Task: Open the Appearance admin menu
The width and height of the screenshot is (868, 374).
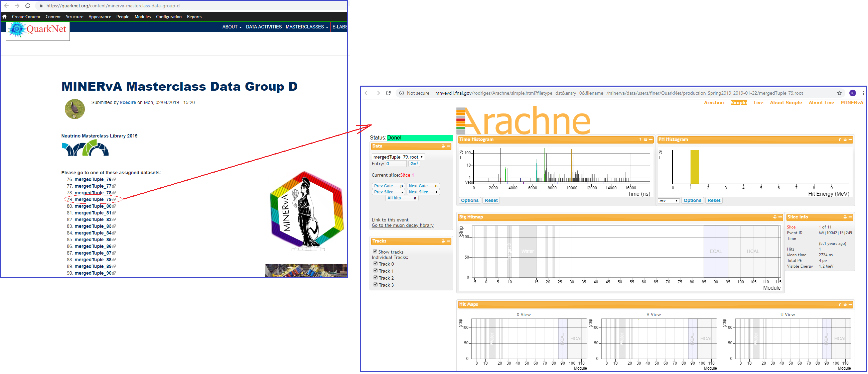Action: click(100, 16)
